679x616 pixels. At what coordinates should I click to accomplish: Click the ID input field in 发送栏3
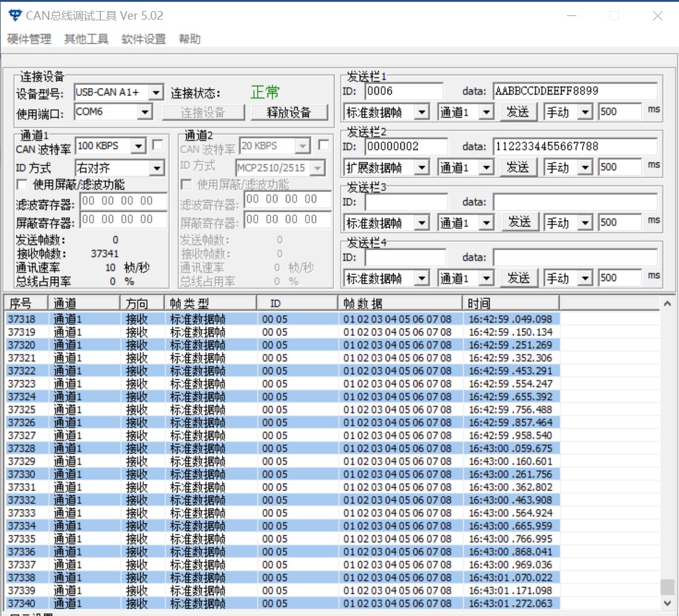click(406, 202)
